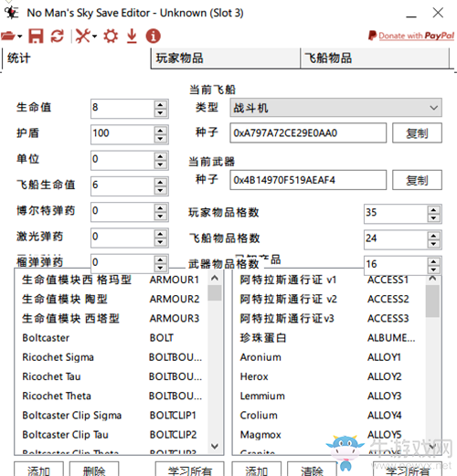The image size is (457, 476).
Task: Select the Ricochet Sigma row
Action: pos(112,357)
